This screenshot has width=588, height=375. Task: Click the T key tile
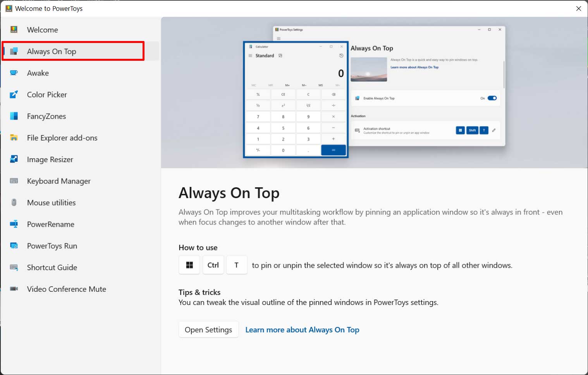coord(237,265)
